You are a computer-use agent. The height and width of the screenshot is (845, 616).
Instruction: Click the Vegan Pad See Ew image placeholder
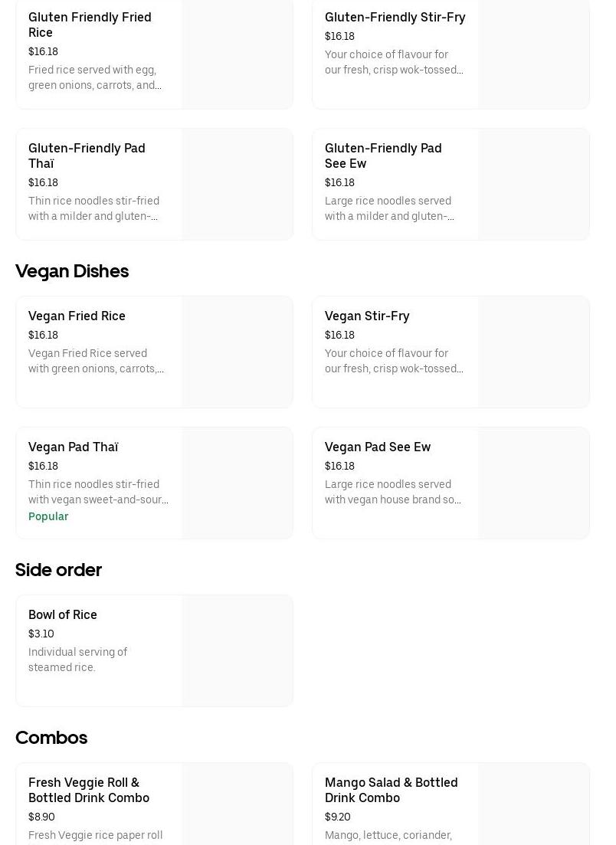pyautogui.click(x=533, y=483)
